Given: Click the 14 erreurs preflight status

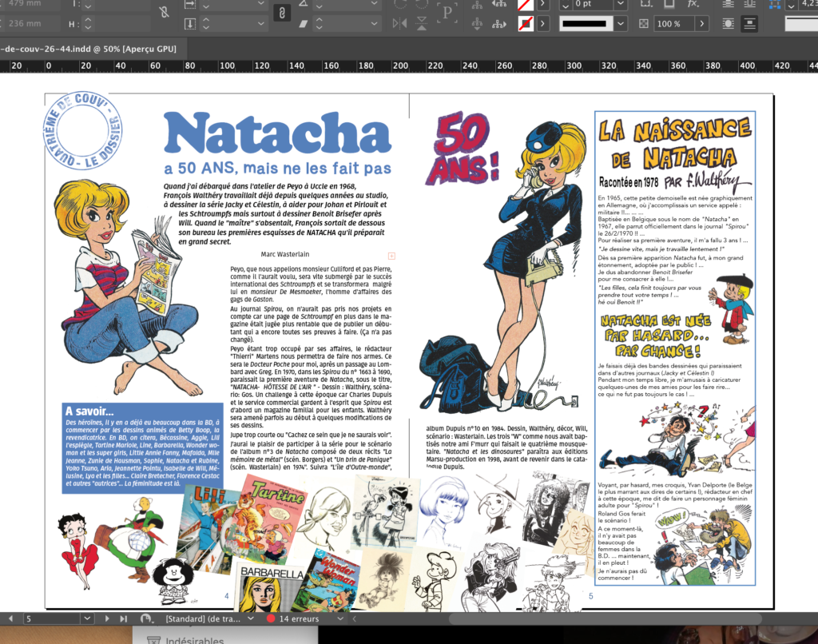Looking at the screenshot, I should point(299,618).
